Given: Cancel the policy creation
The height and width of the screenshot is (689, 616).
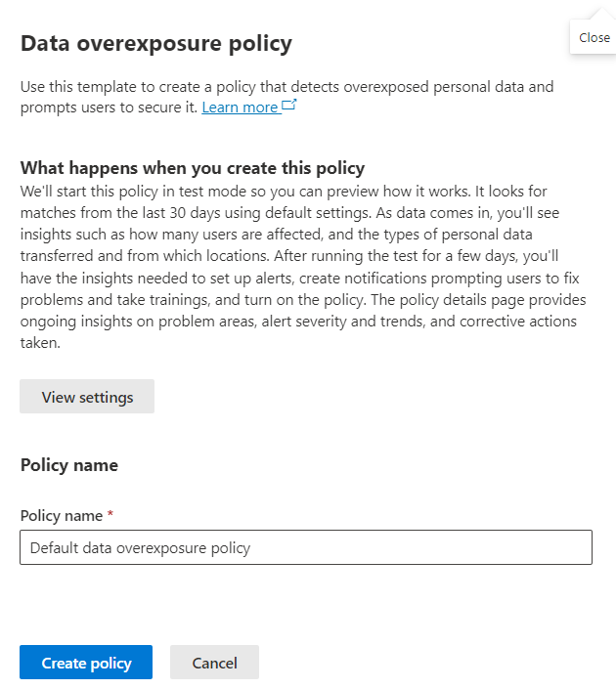Looking at the screenshot, I should 214,663.
